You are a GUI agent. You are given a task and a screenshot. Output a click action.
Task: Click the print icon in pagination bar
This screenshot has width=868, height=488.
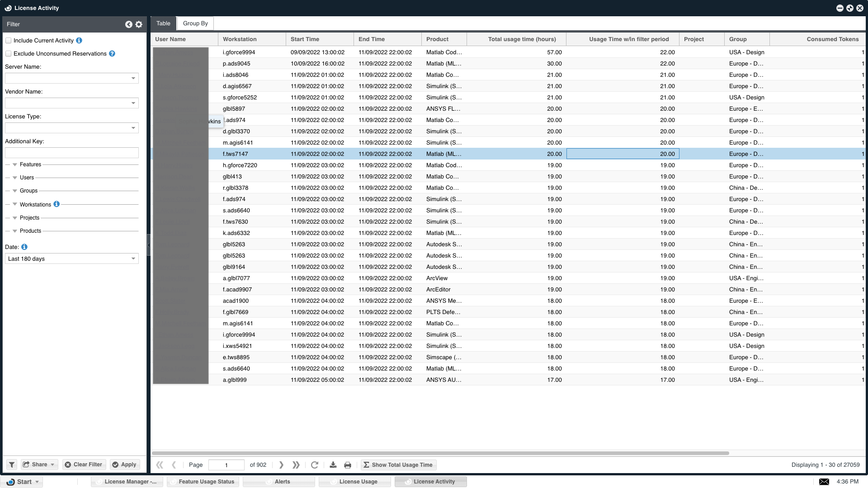click(x=348, y=465)
